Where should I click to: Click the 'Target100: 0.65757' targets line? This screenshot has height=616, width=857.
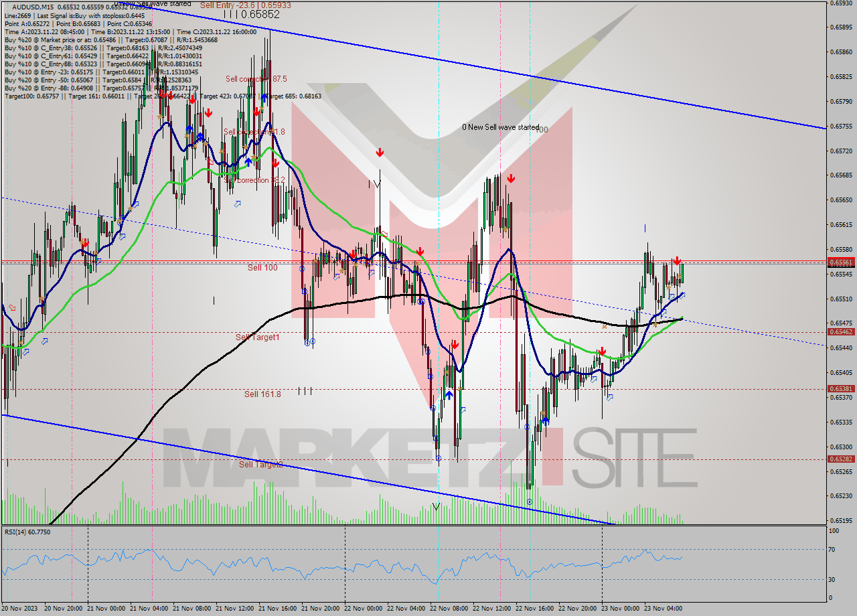click(x=163, y=96)
